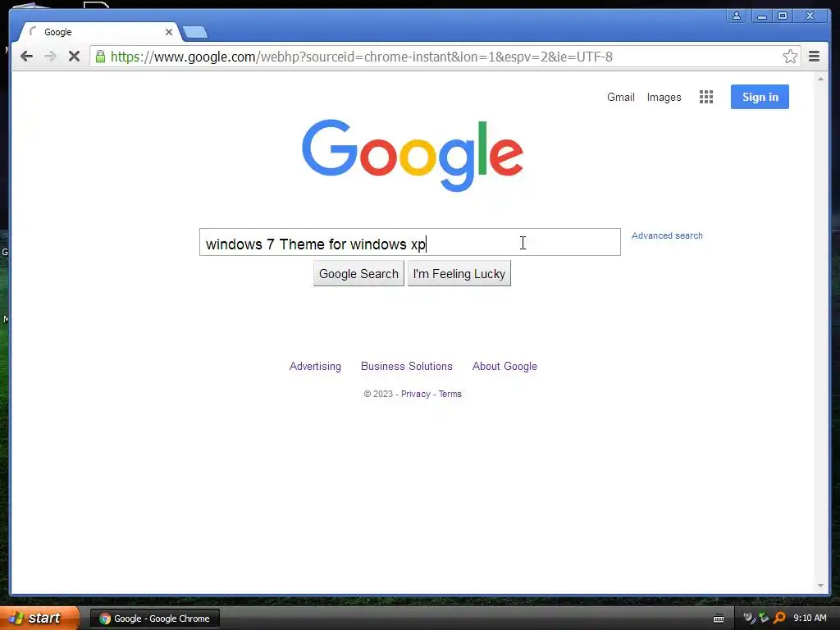This screenshot has height=630, width=840.
Task: Click the Google Search button
Action: pyautogui.click(x=358, y=274)
